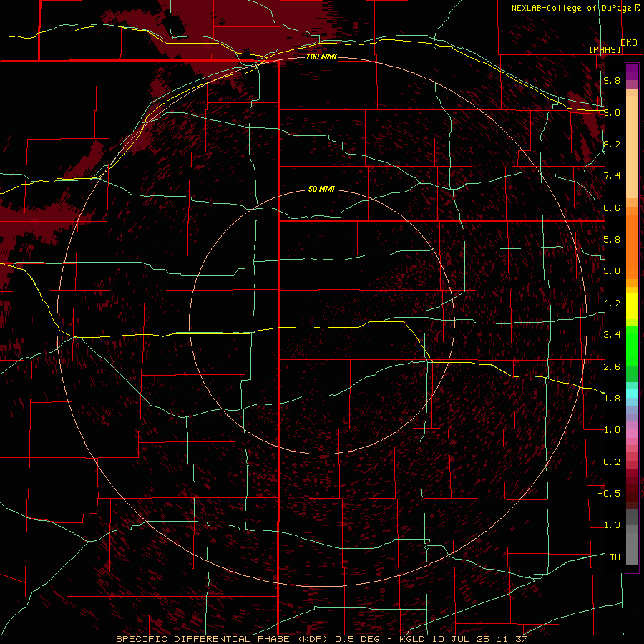Select the 4.2 value on the scale

pos(612,303)
